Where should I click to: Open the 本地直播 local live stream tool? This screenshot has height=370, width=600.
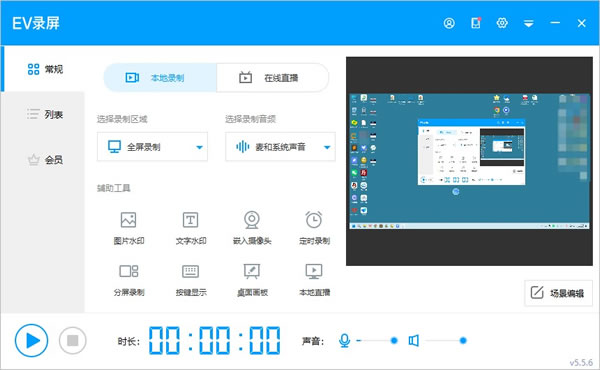(x=314, y=280)
